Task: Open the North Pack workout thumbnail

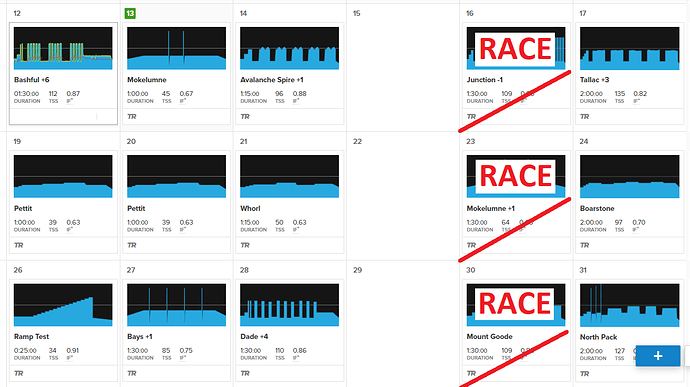Action: pos(629,305)
